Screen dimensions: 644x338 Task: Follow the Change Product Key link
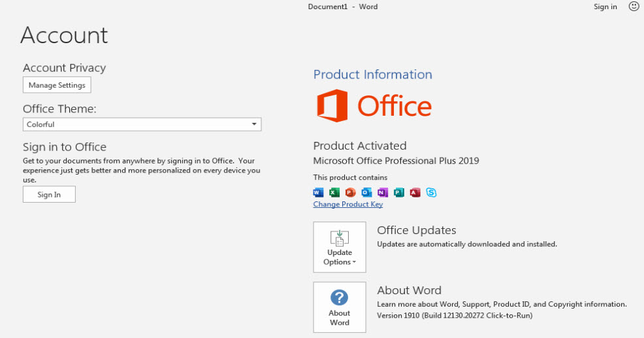click(x=348, y=204)
